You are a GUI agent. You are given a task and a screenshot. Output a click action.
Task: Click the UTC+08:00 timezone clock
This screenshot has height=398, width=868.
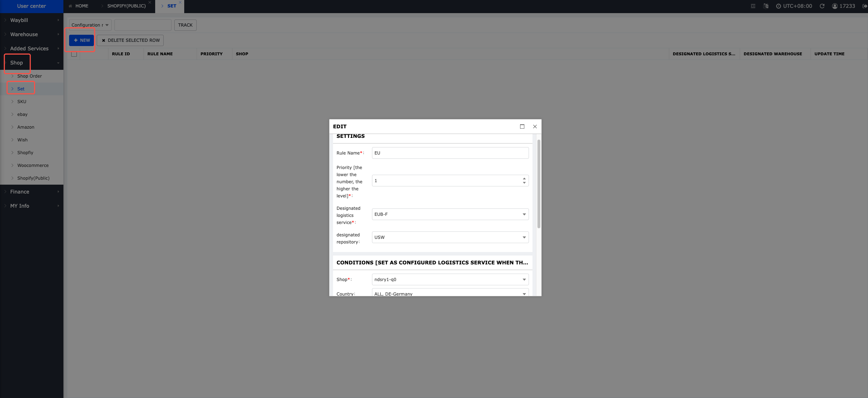(794, 6)
